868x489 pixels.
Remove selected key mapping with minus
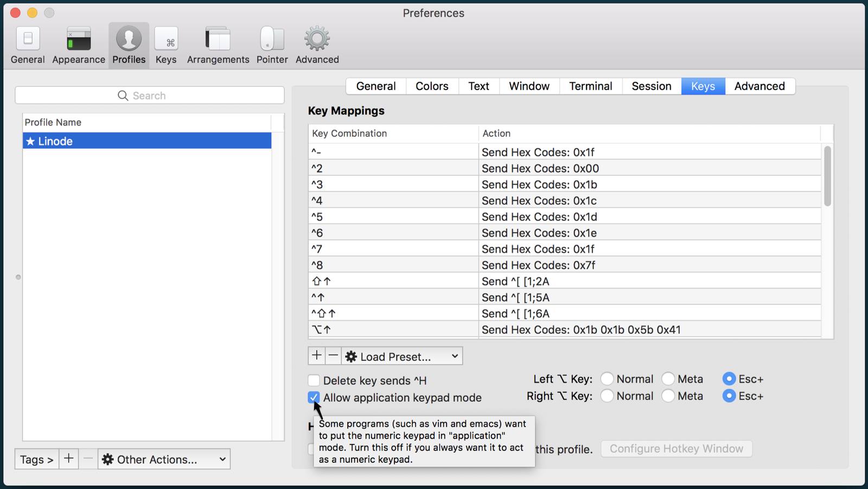click(334, 356)
